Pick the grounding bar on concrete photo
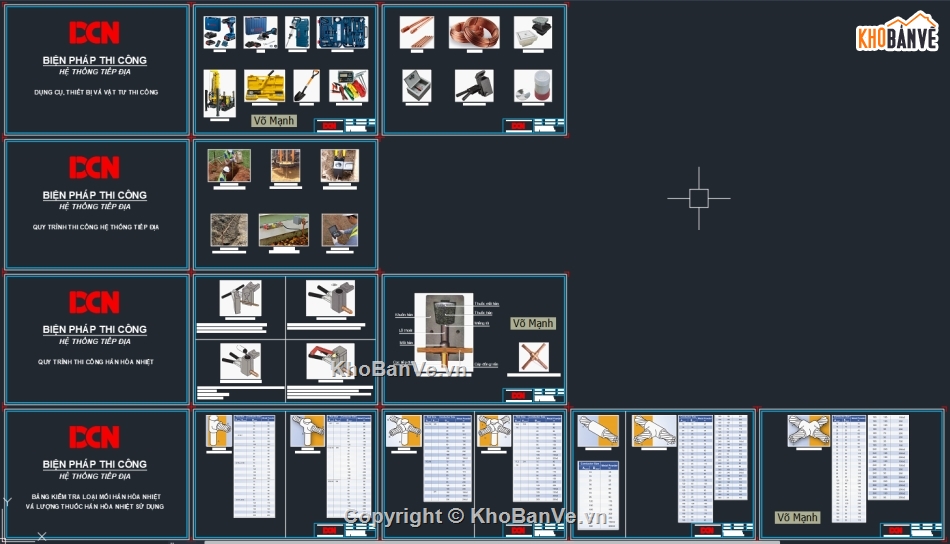 [284, 230]
